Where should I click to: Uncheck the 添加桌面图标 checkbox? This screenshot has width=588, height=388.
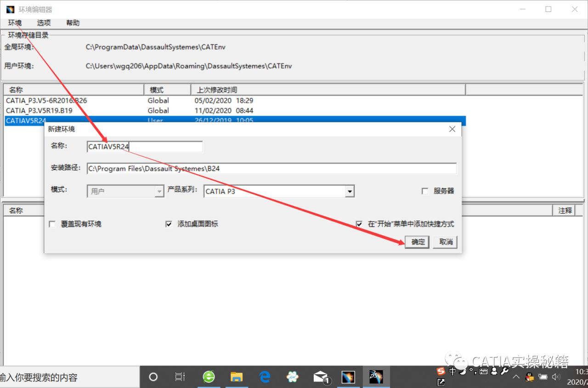169,224
